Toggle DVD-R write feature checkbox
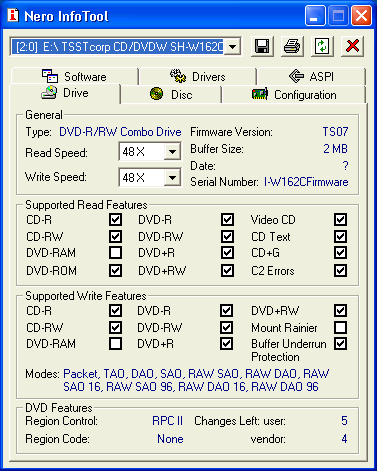377x471 pixels. tap(226, 311)
